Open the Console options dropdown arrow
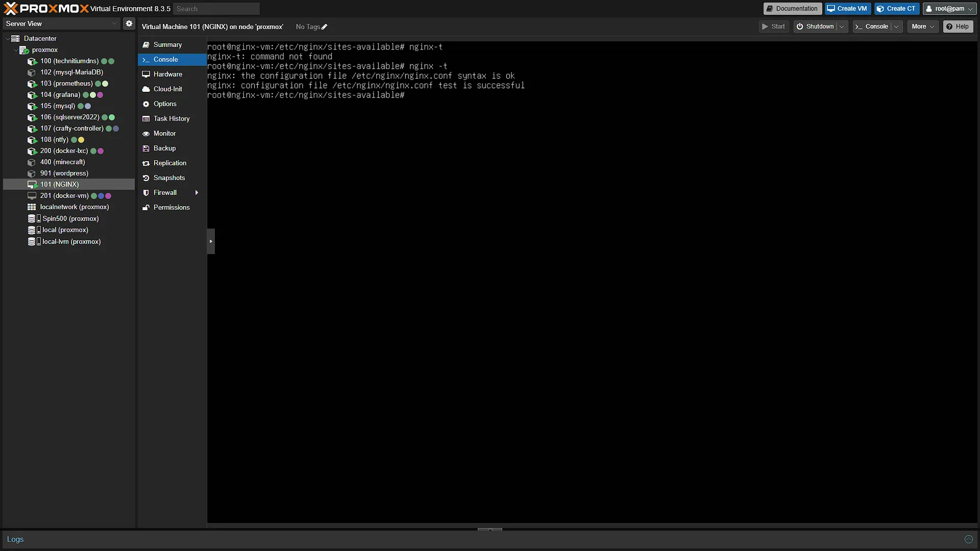 [896, 27]
